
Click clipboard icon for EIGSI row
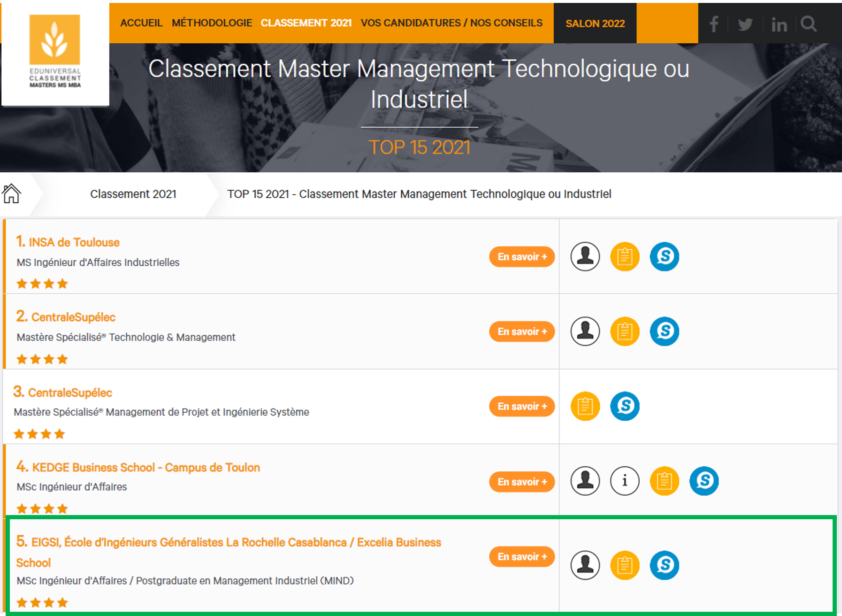coord(625,565)
